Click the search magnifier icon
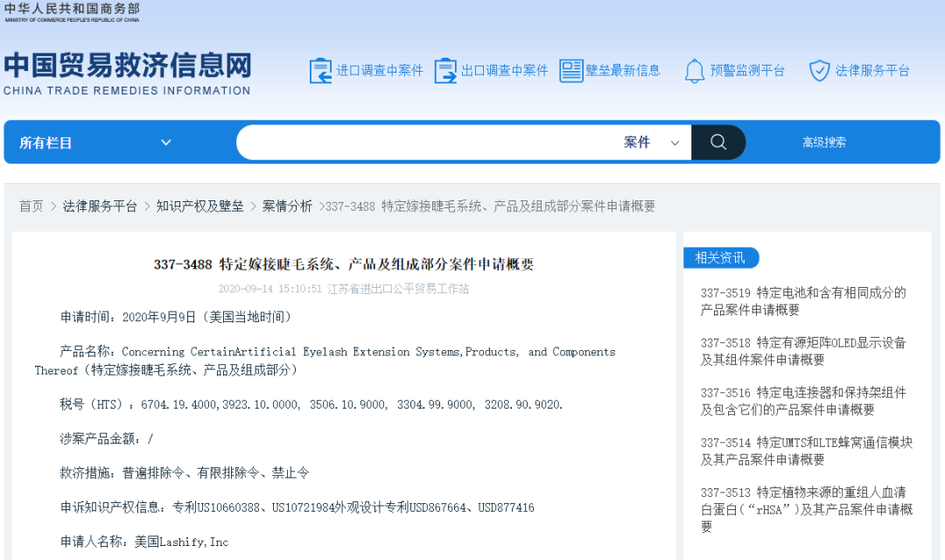945x560 pixels. (x=717, y=142)
